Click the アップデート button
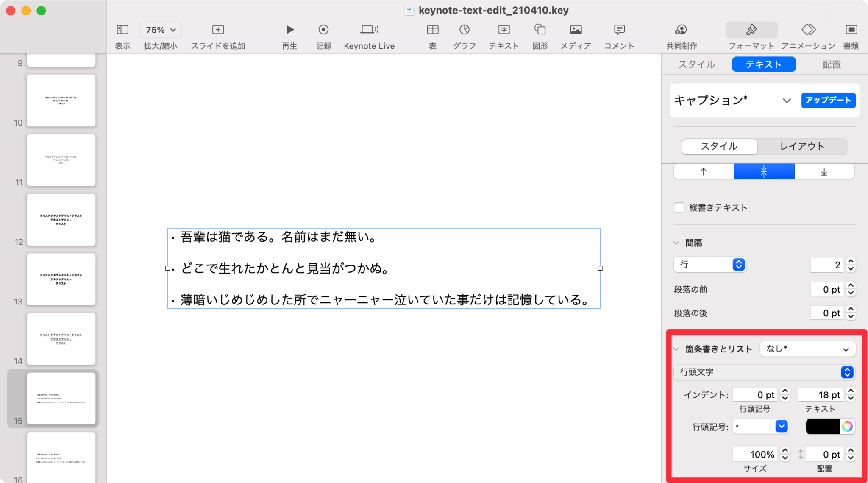This screenshot has height=483, width=868. [828, 101]
